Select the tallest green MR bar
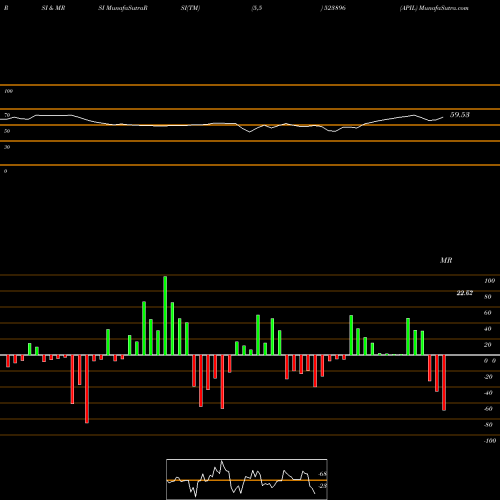This screenshot has height=500, width=500. tap(165, 315)
